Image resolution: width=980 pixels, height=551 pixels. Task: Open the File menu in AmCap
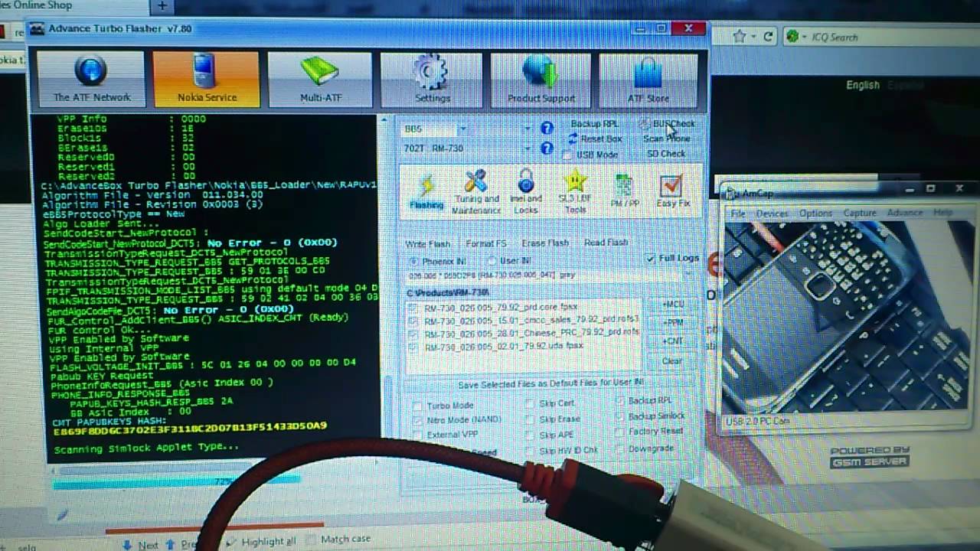[x=737, y=213]
